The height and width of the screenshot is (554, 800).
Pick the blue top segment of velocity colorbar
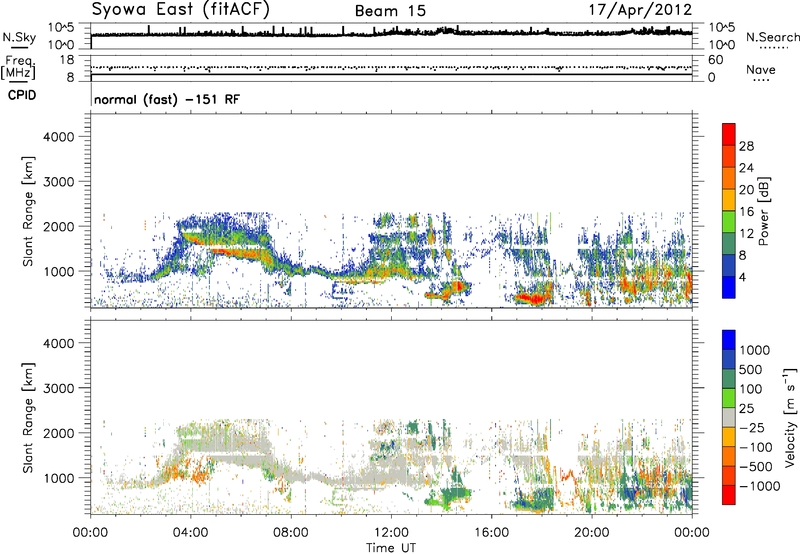click(x=729, y=340)
